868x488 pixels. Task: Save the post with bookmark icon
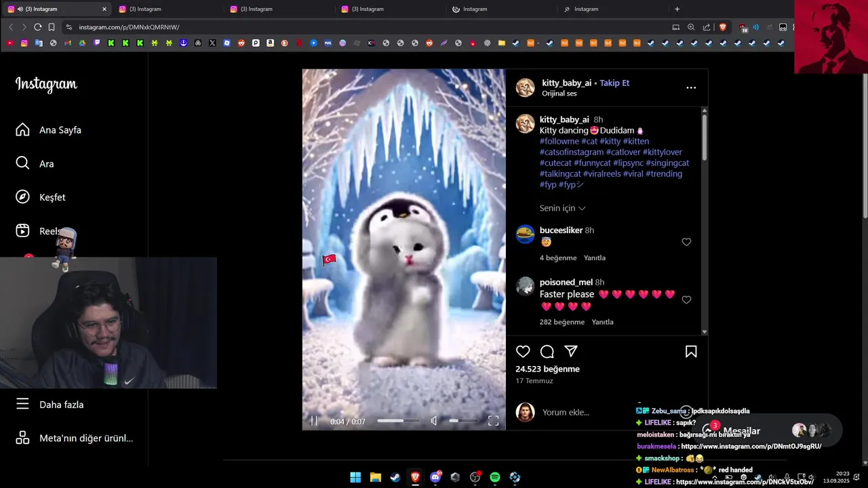coord(691,351)
